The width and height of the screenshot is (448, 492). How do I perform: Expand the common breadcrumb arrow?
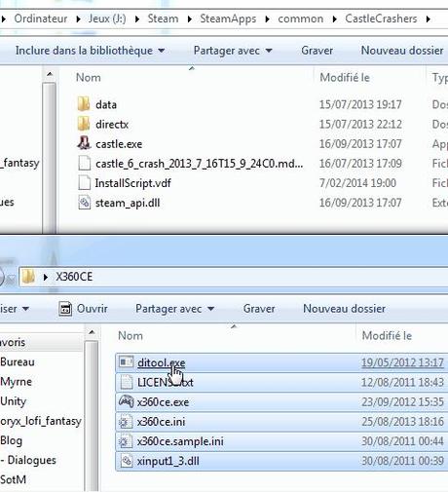[x=335, y=19]
